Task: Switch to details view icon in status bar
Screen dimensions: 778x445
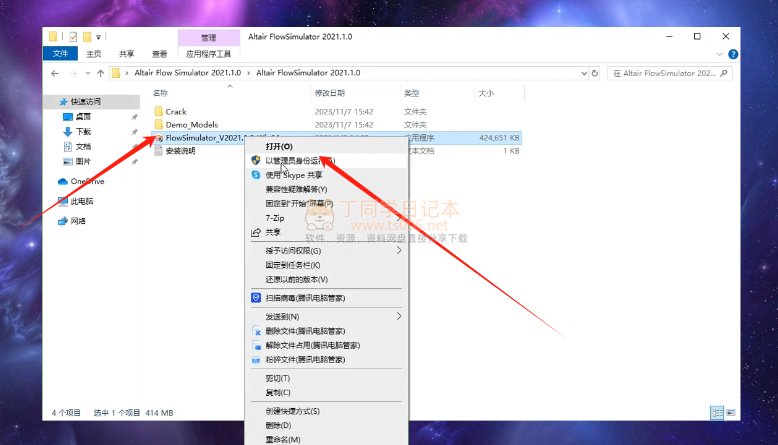Action: (717, 412)
